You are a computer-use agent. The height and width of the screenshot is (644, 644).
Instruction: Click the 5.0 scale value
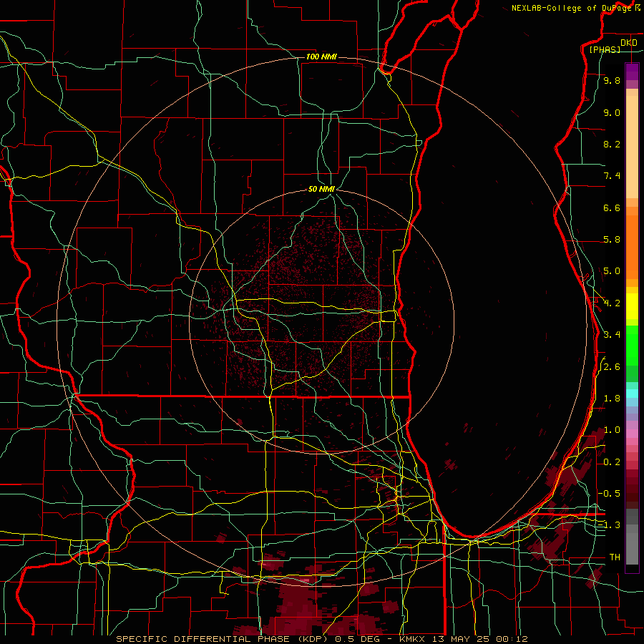click(x=612, y=271)
